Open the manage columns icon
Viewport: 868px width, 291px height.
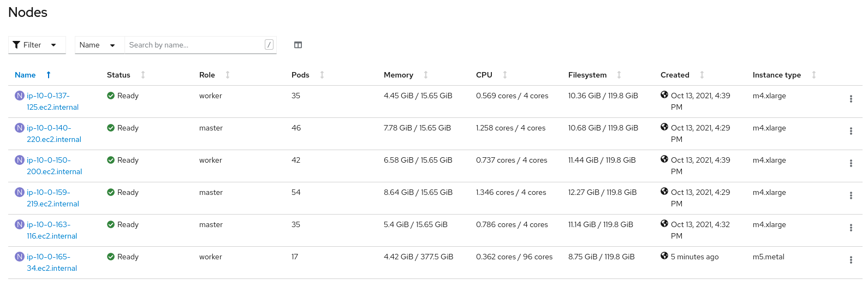click(298, 45)
